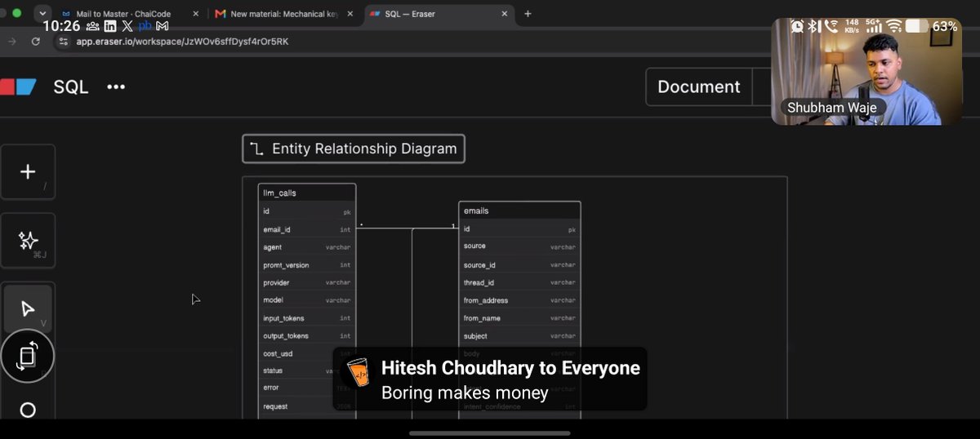Click the email_id row in llm_calls
This screenshot has width=980, height=439.
307,229
